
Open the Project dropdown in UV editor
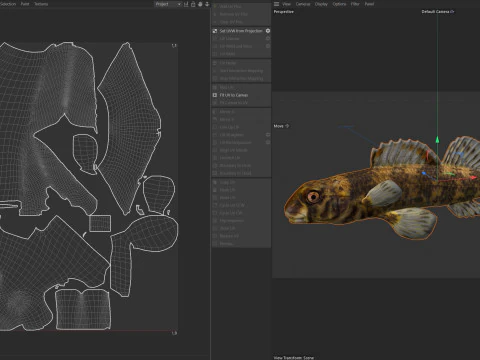point(168,4)
